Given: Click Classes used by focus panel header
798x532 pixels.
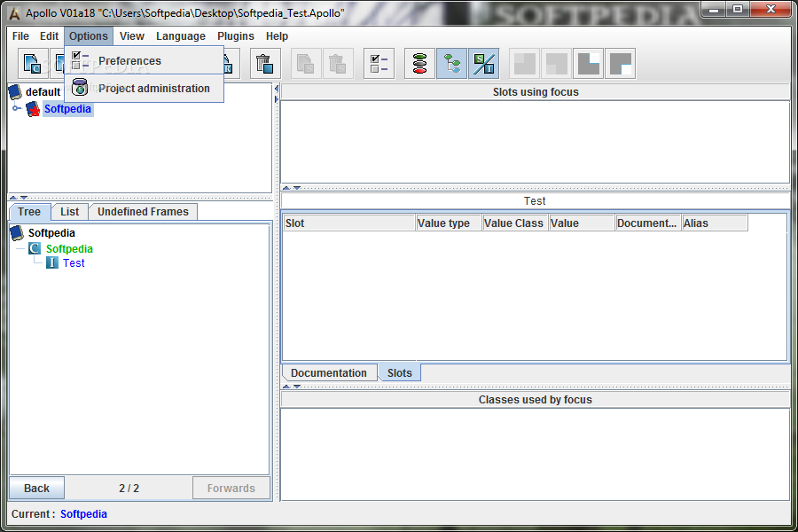Looking at the screenshot, I should tap(536, 400).
